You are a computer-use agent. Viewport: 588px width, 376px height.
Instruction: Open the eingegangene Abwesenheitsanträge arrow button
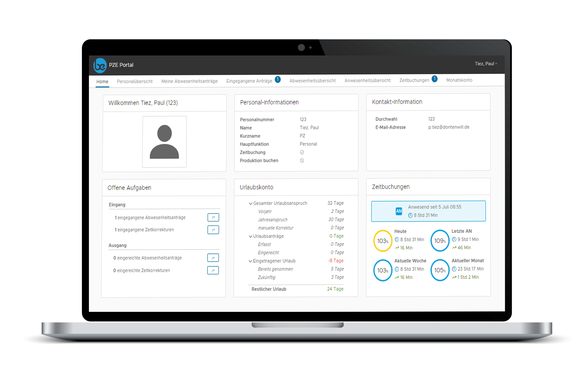[x=213, y=217]
